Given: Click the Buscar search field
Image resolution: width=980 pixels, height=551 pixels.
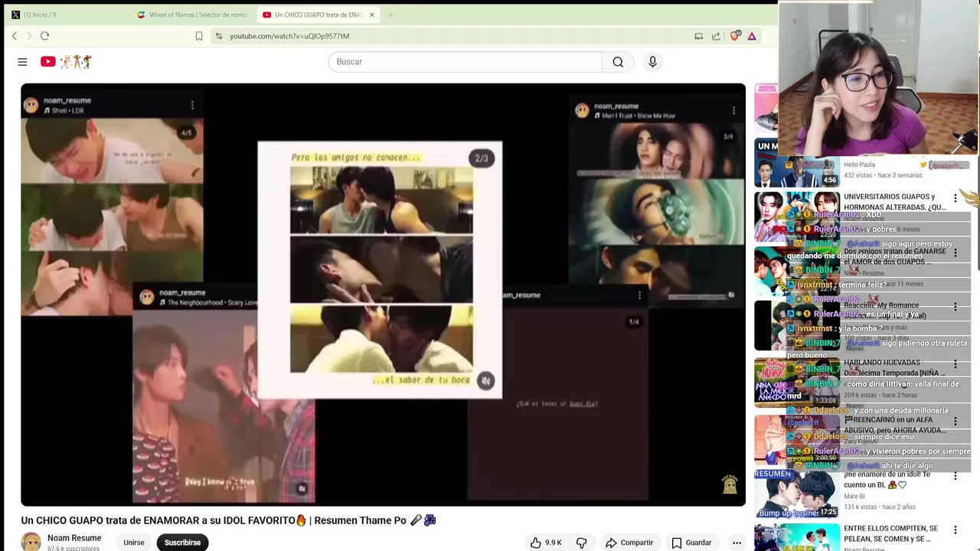Looking at the screenshot, I should click(x=465, y=62).
